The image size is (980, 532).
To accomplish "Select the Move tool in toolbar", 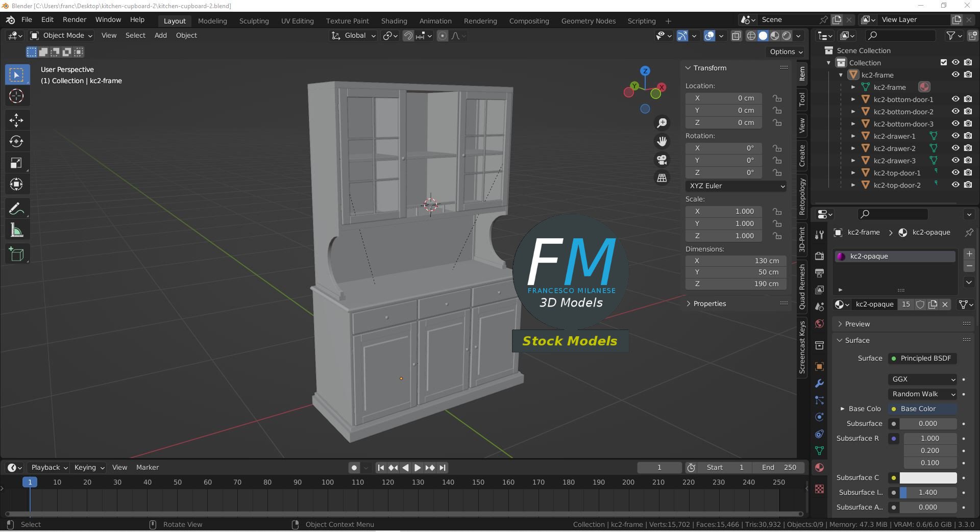I will [x=16, y=120].
